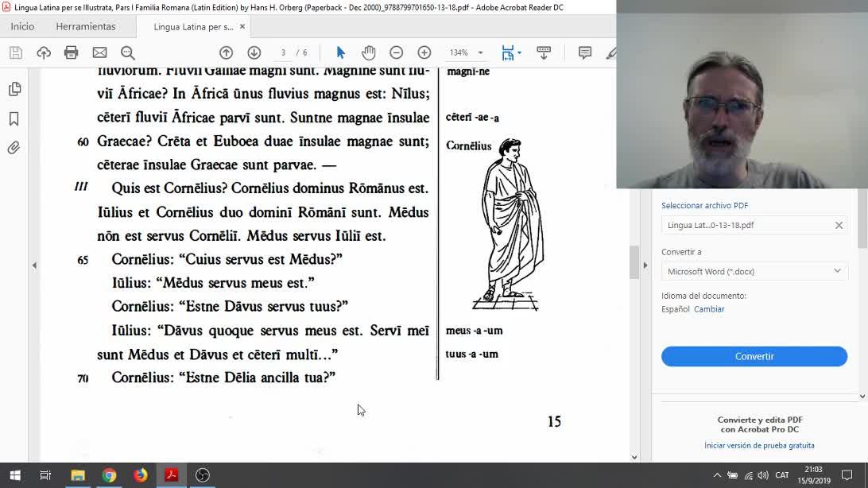Switch to the Inicio tab
Image resolution: width=868 pixels, height=488 pixels.
pos(22,26)
